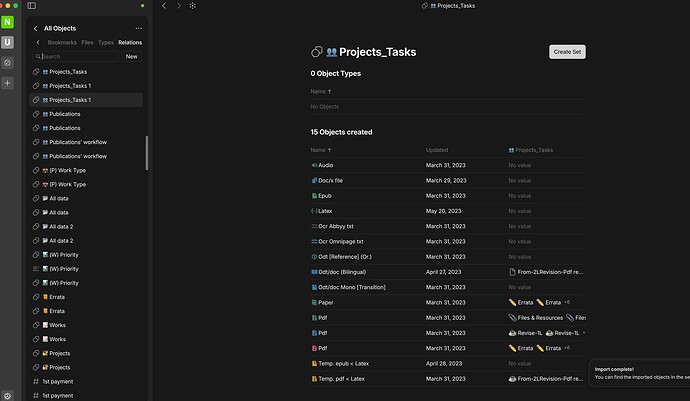Open the graph view icon in the header
Screen dimensions: 690x401
coord(193,6)
